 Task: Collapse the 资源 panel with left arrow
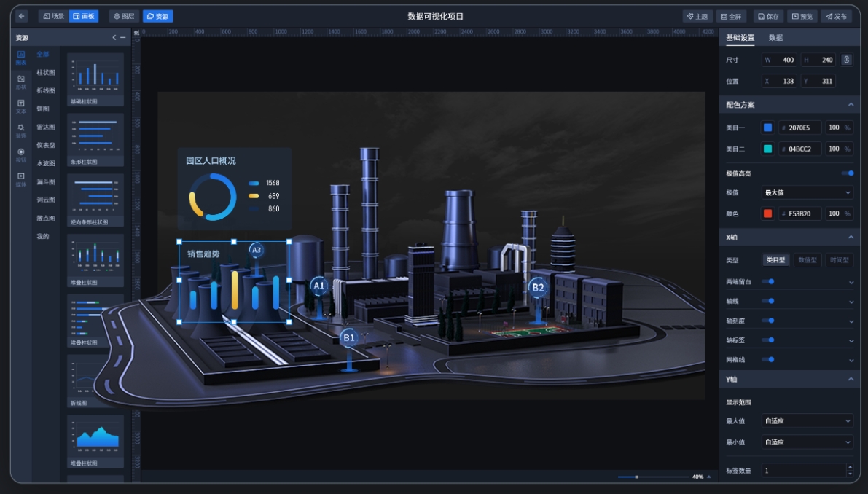(114, 37)
